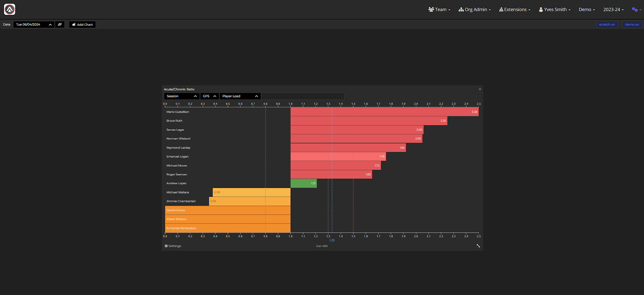Image resolution: width=644 pixels, height=295 pixels.
Task: Click Andrew Lopez's green 1.21 bar
Action: (x=303, y=184)
